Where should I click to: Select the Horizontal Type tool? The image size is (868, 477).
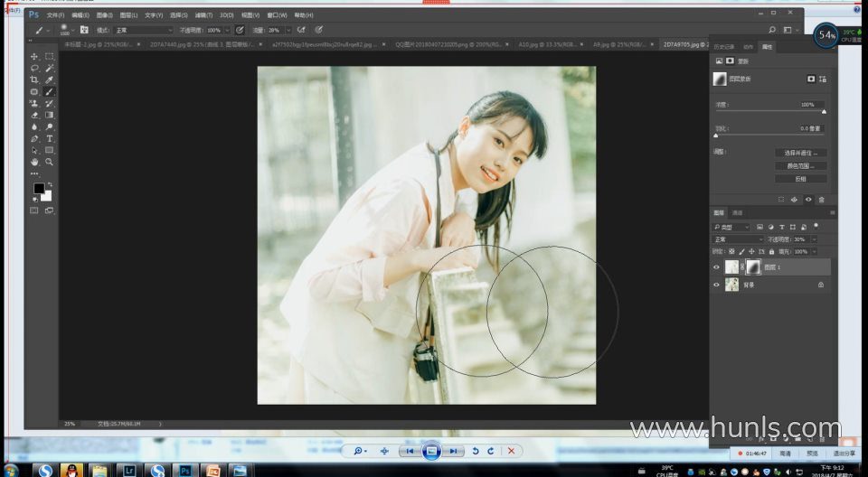pos(49,138)
